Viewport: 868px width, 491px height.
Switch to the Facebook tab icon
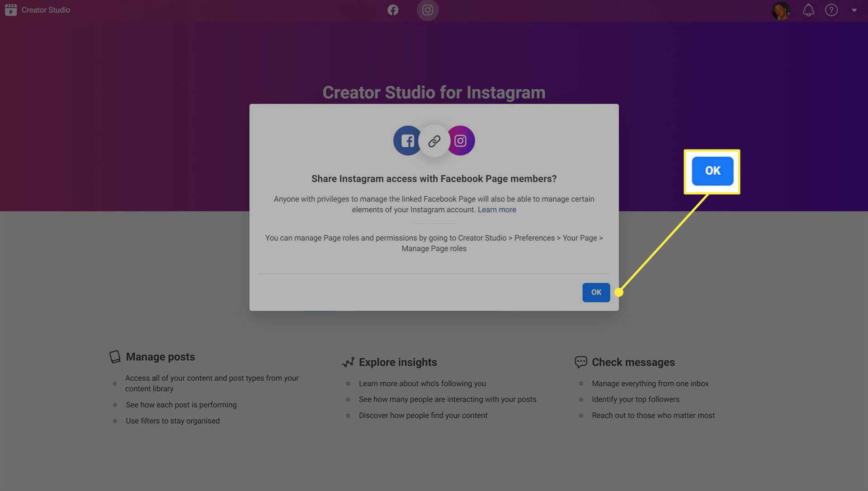tap(393, 10)
